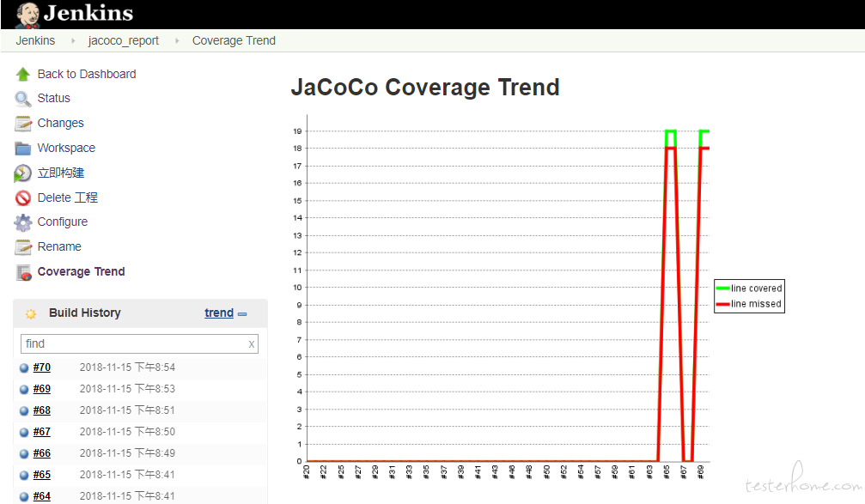The height and width of the screenshot is (504, 865).
Task: Click timestamp 2018-11-15 下午8:53
Action: coord(127,389)
